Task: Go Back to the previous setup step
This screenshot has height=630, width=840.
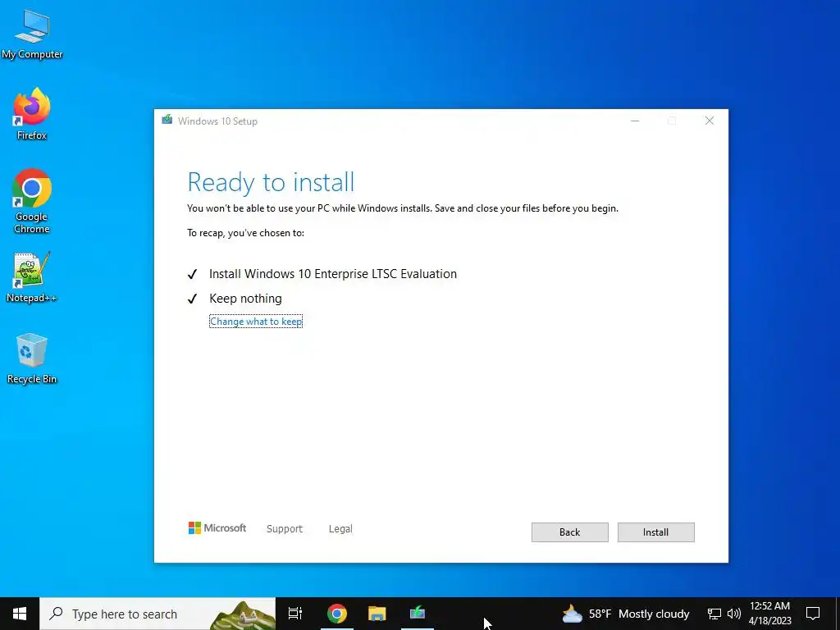Action: (569, 532)
